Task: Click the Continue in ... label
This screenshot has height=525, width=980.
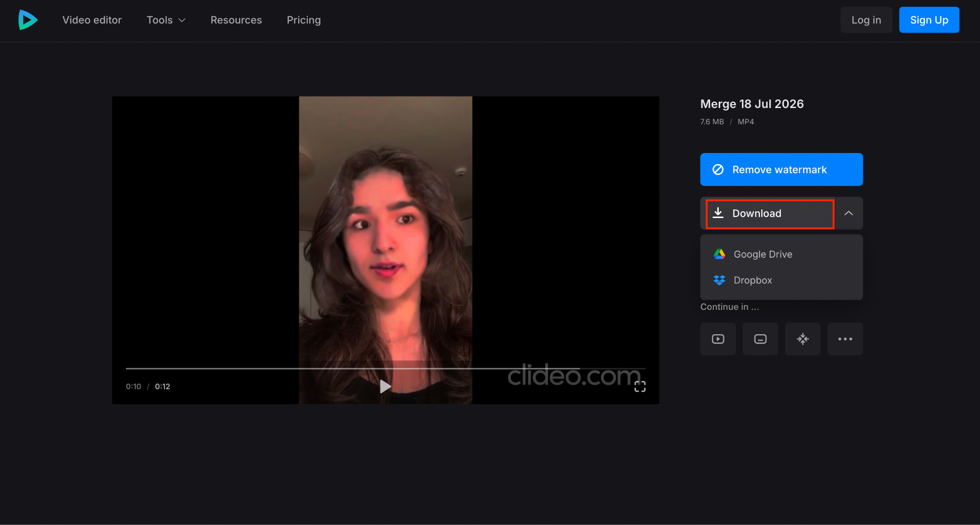Action: 729,307
